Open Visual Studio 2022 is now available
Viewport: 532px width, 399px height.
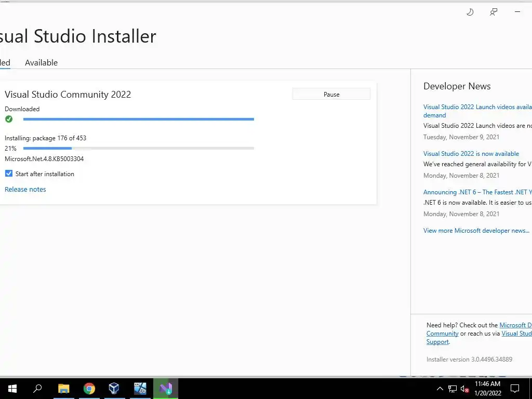471,154
